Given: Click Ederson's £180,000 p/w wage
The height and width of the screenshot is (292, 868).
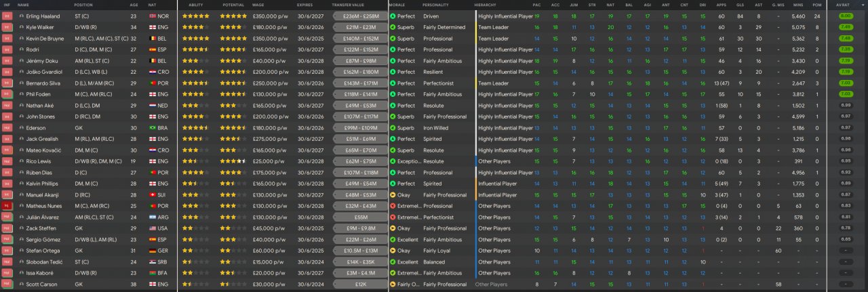Looking at the screenshot, I should 269,127.
